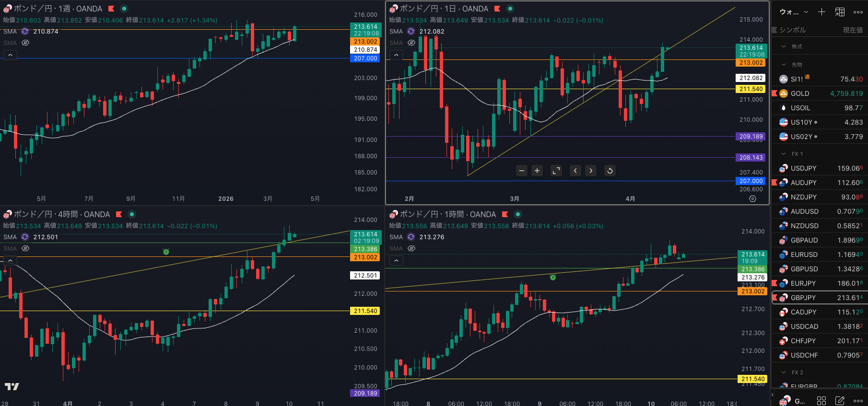
Task: Add symbol to watchlist with plus
Action: click(821, 12)
